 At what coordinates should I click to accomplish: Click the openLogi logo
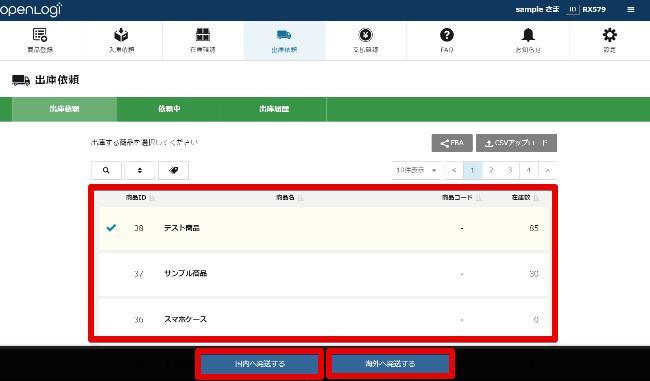click(31, 10)
